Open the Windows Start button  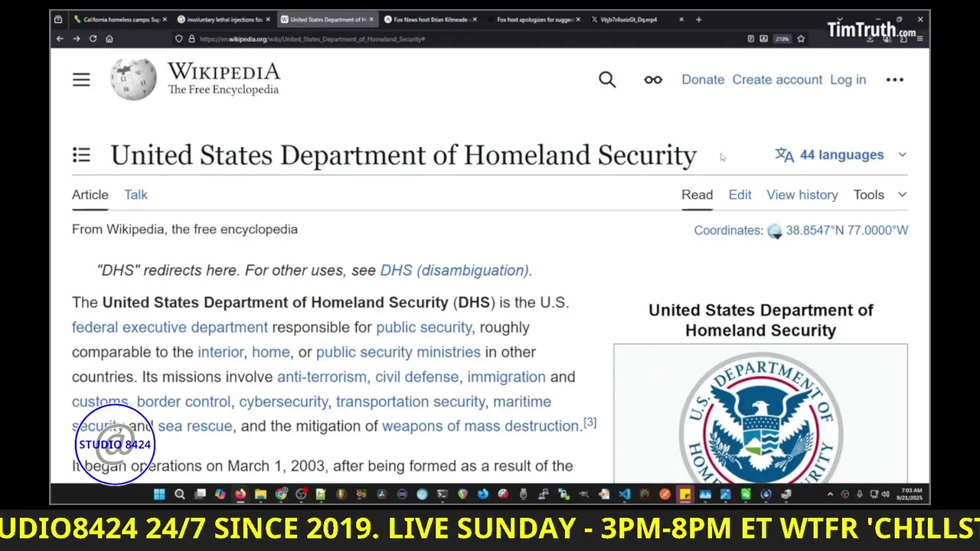tap(159, 494)
